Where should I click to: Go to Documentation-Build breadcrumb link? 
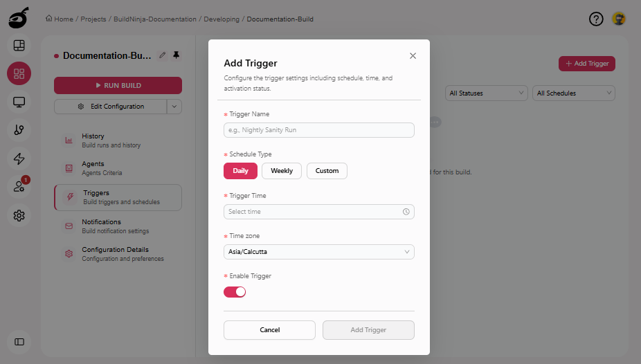tap(280, 19)
